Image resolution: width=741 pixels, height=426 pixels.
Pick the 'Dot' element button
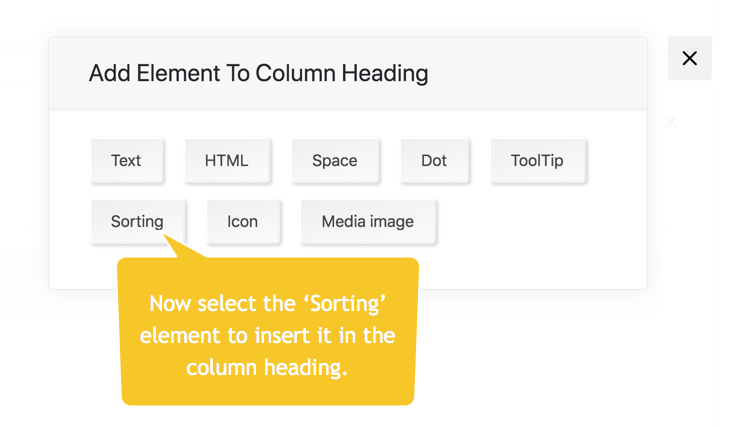[434, 160]
